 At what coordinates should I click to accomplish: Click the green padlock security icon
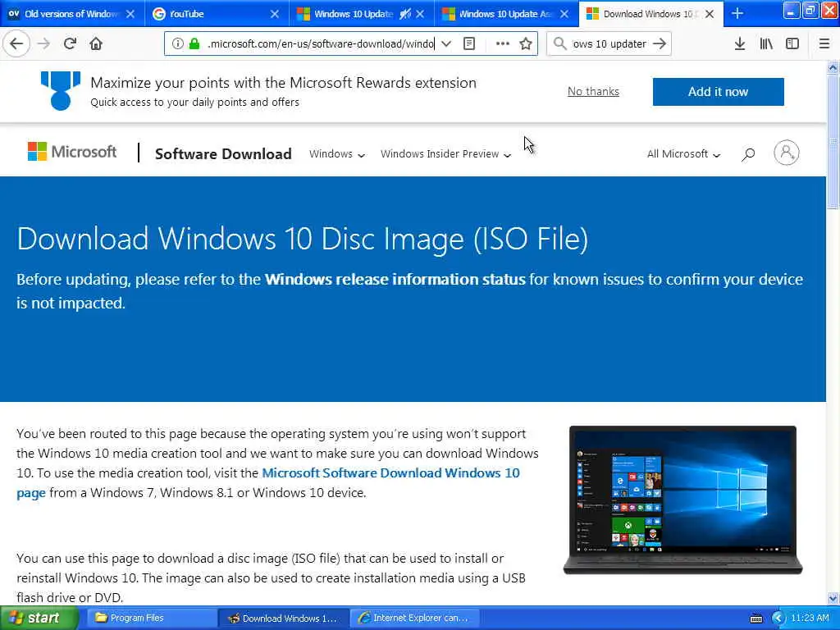click(x=194, y=43)
